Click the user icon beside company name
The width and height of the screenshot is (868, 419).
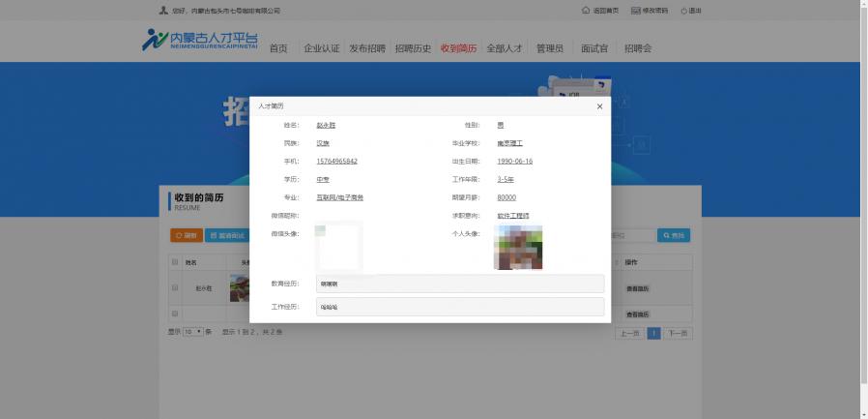[162, 11]
